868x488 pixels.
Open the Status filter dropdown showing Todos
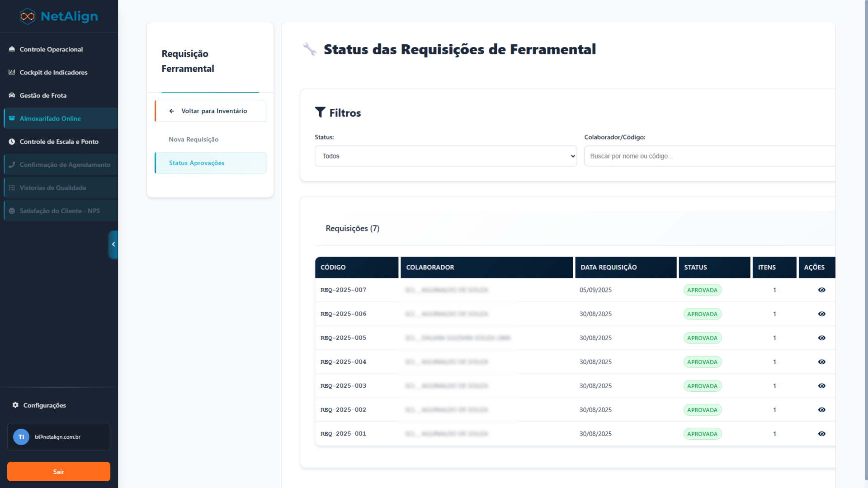[445, 156]
